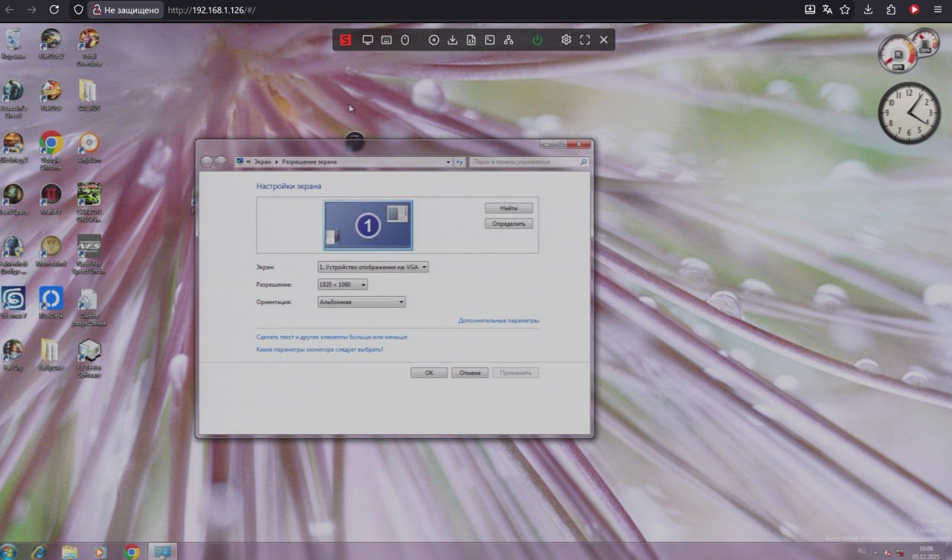Reload the browser page
Image resolution: width=952 pixels, height=560 pixels.
click(x=54, y=10)
